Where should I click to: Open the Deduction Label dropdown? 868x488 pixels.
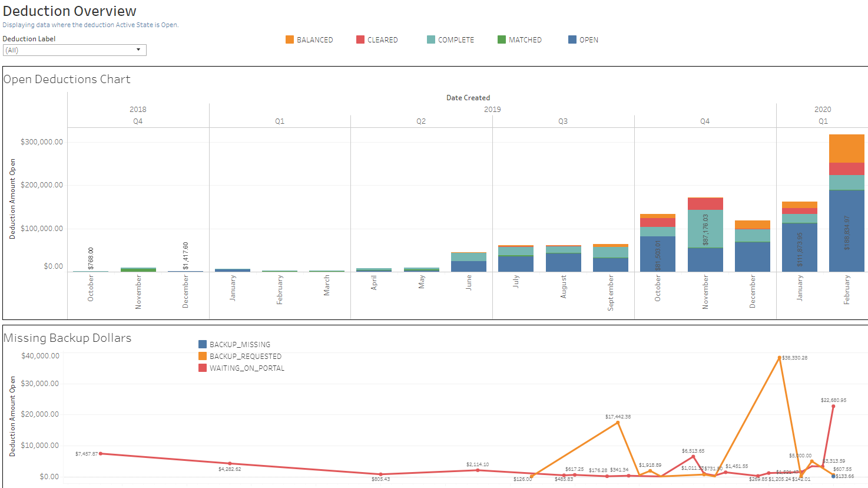click(x=74, y=50)
